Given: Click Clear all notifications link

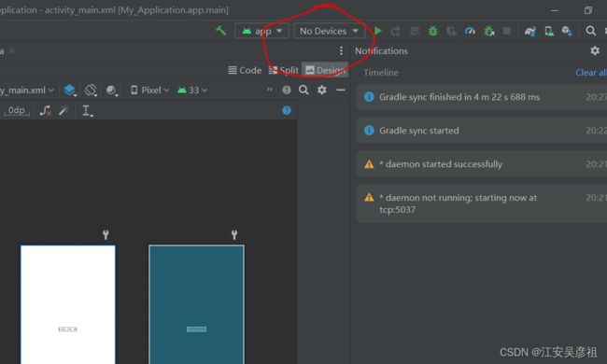Looking at the screenshot, I should [591, 73].
